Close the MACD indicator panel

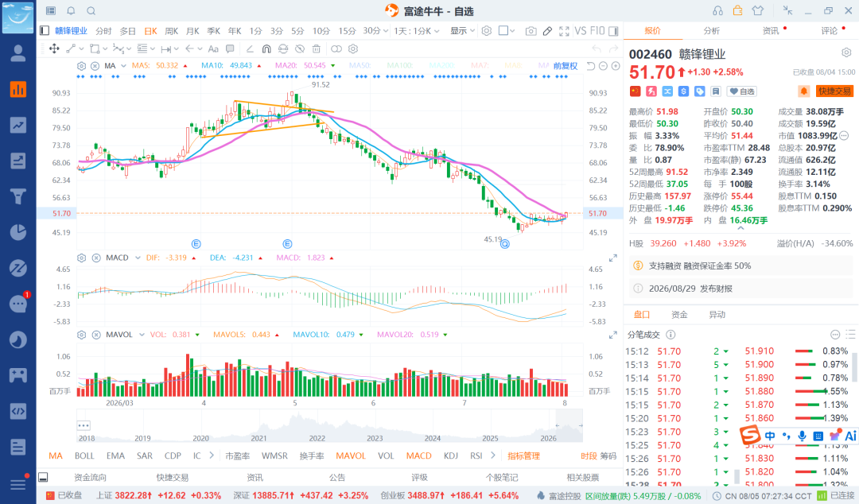coord(96,258)
